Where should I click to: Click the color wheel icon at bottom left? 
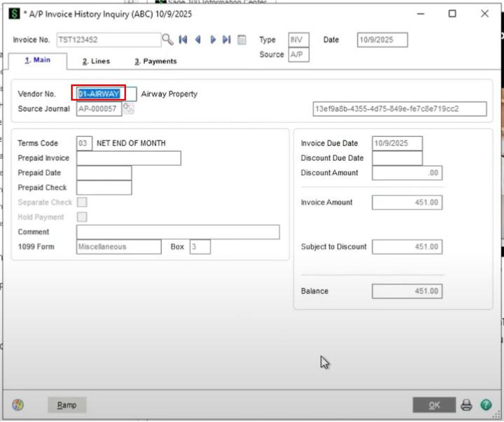(17, 405)
